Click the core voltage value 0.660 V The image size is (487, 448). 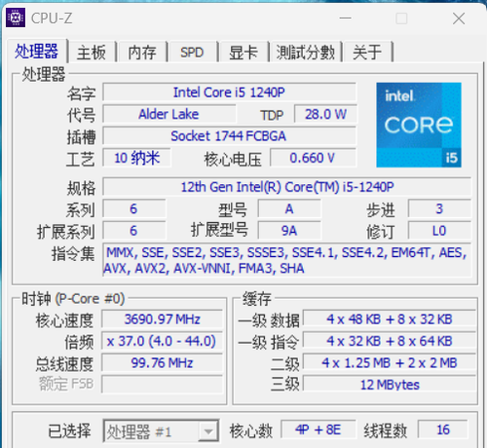click(x=314, y=158)
